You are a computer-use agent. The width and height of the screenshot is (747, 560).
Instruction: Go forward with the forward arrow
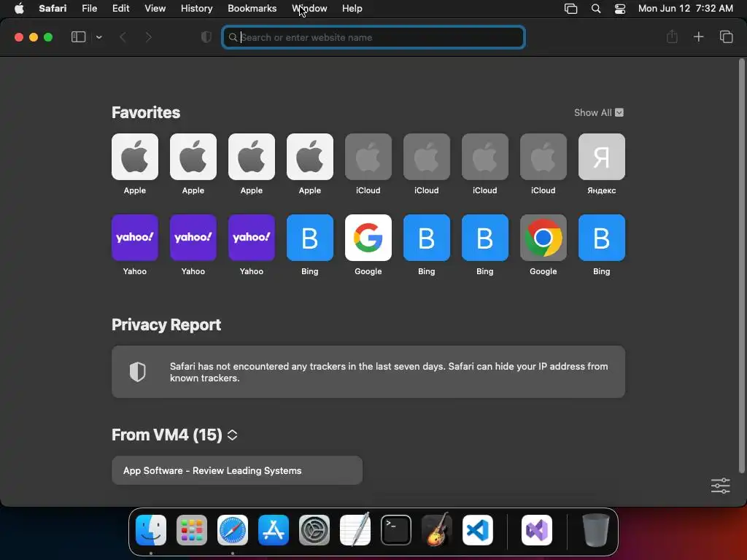pos(148,37)
